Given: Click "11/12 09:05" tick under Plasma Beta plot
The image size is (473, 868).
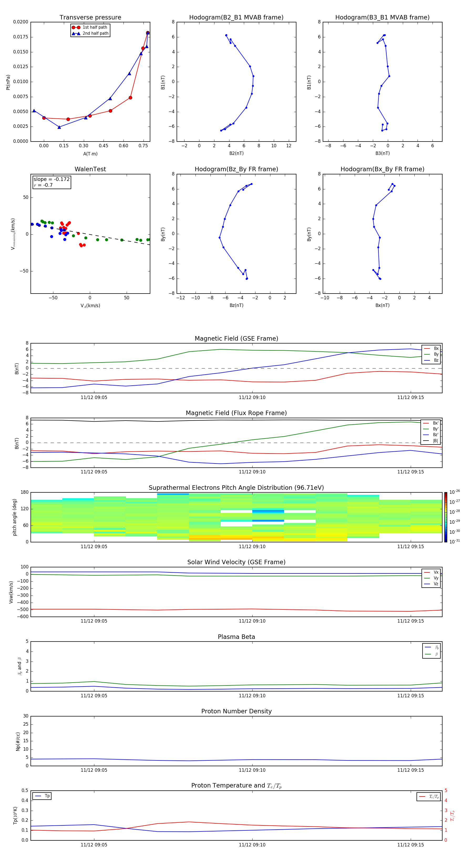Looking at the screenshot, I should [94, 696].
